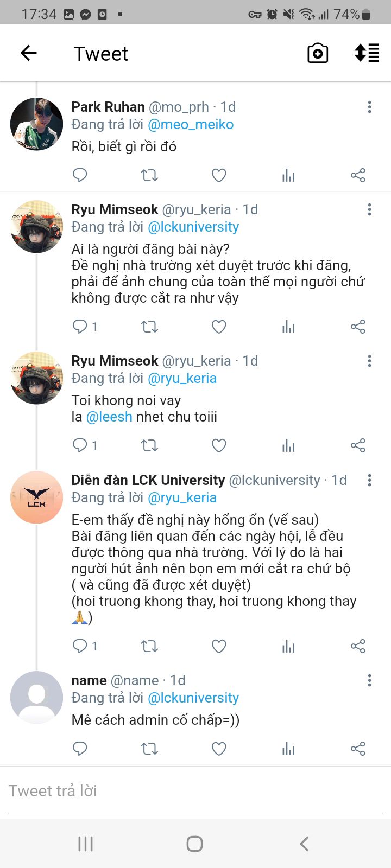Tap the @leesh mention link
391x868 pixels.
[109, 417]
